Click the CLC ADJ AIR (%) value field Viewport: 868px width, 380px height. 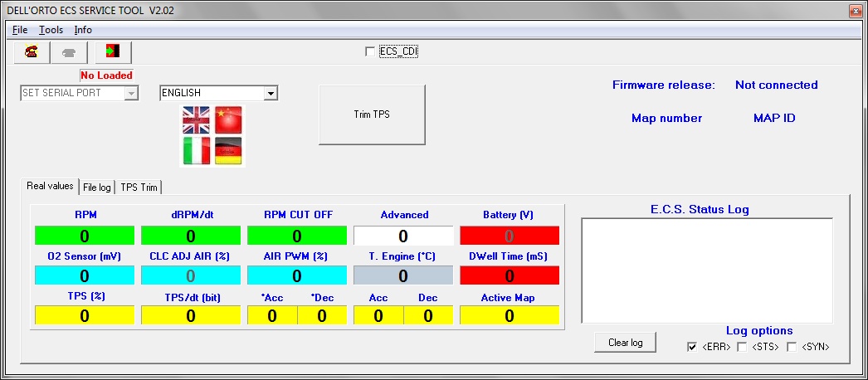(190, 275)
